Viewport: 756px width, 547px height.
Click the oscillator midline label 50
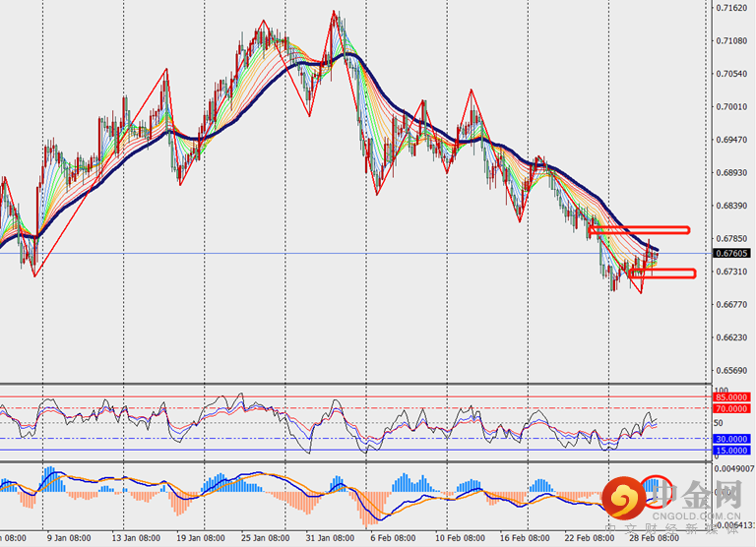pyautogui.click(x=719, y=423)
